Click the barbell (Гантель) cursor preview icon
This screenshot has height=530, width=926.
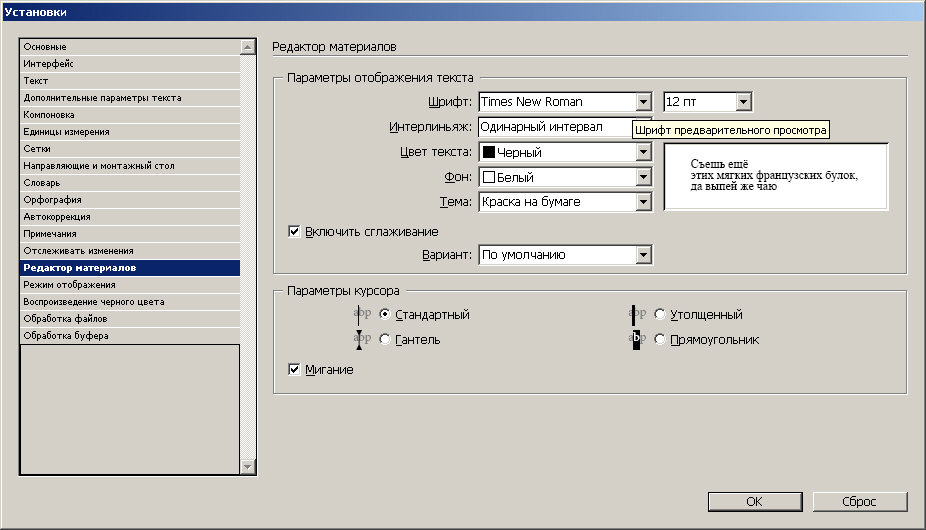click(x=362, y=340)
